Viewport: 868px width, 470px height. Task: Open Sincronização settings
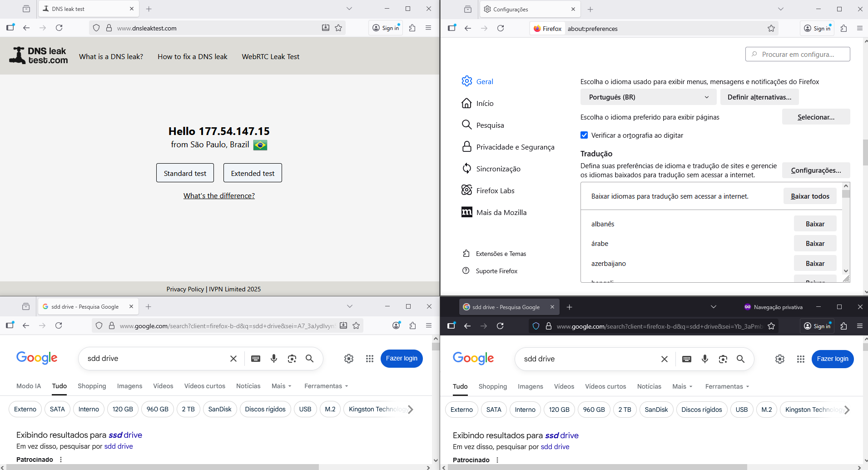click(x=491, y=169)
